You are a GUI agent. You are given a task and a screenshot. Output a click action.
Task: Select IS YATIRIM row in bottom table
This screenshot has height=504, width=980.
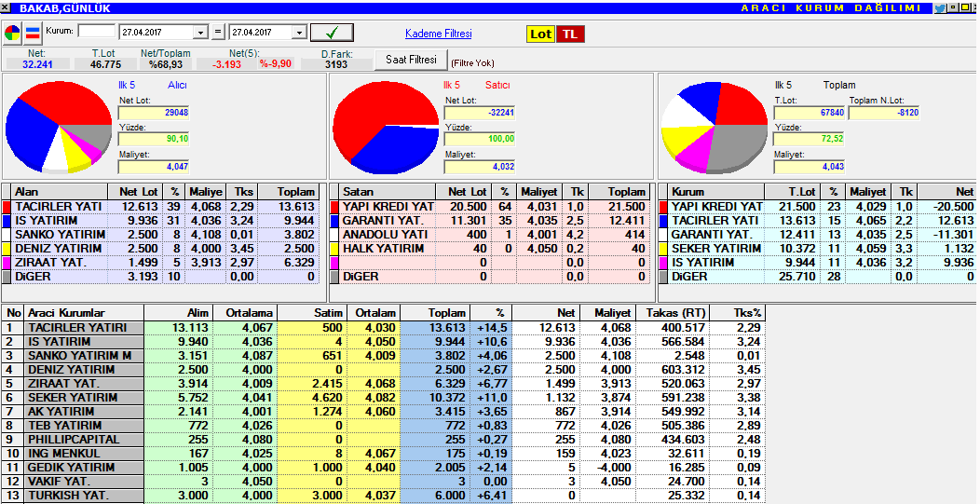[383, 341]
